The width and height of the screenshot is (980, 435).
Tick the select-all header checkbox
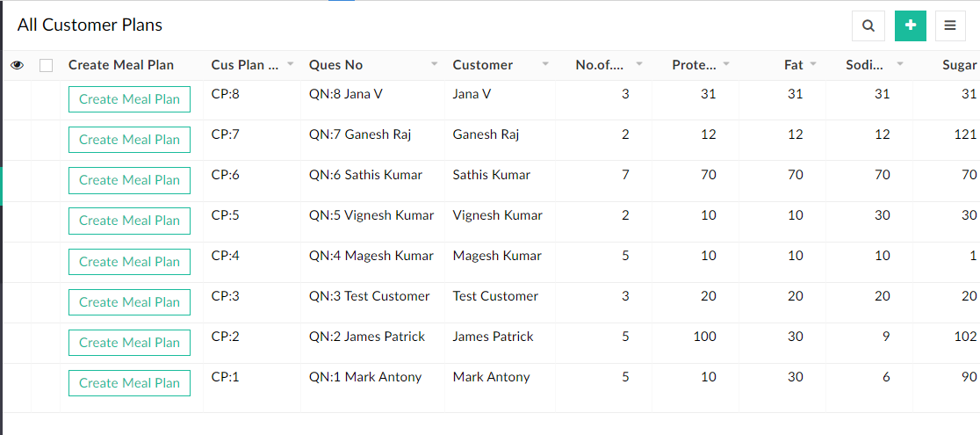[x=46, y=65]
